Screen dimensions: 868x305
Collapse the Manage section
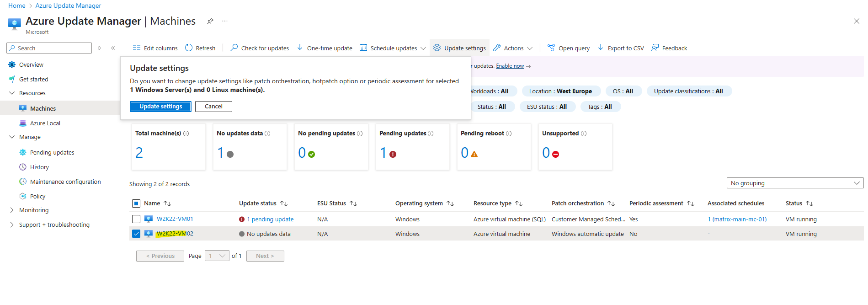point(12,137)
